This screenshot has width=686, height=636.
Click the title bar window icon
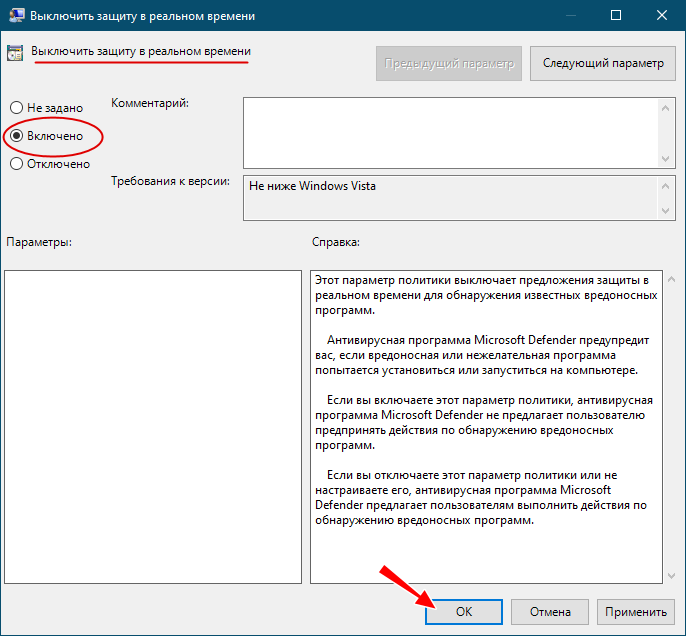coord(17,15)
